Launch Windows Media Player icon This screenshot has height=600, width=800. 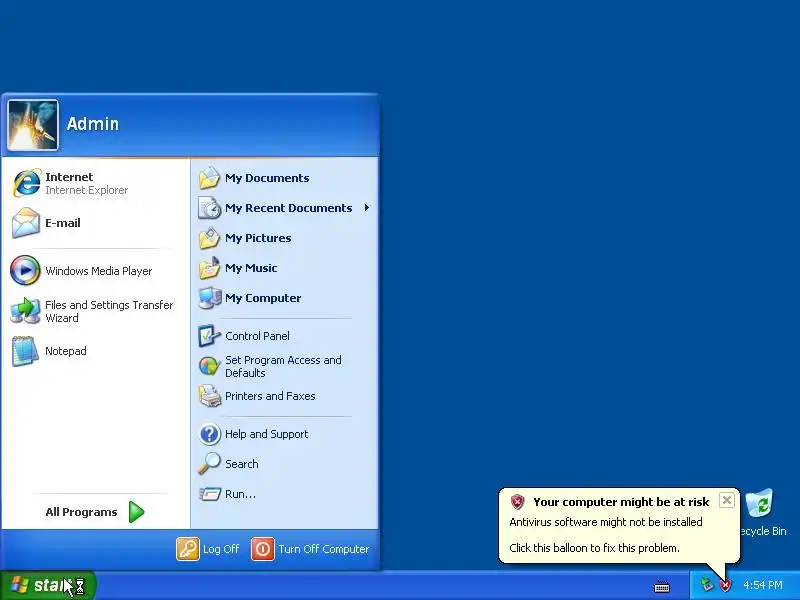click(x=25, y=270)
